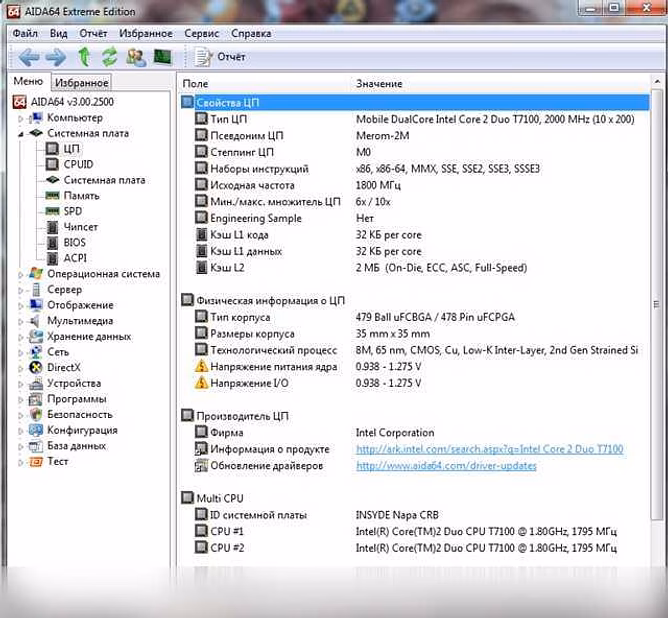Screen dimensions: 668x618
Task: Expand the Компьютер tree node
Action: [20, 118]
